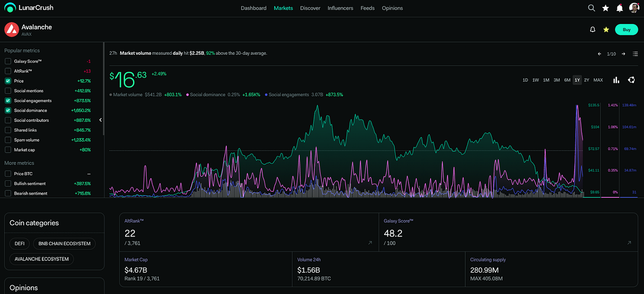Screen dimensions: 644x294
Task: Click the Buy button
Action: (627, 29)
